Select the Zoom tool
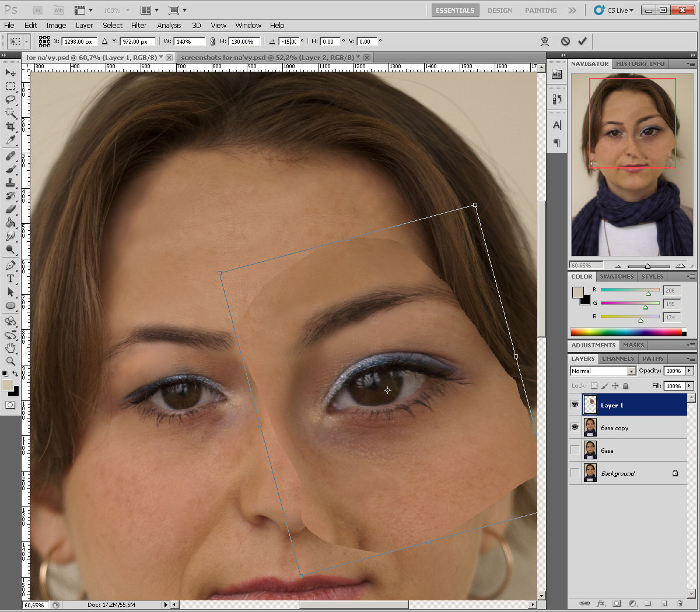Image resolution: width=700 pixels, height=612 pixels. pyautogui.click(x=10, y=361)
